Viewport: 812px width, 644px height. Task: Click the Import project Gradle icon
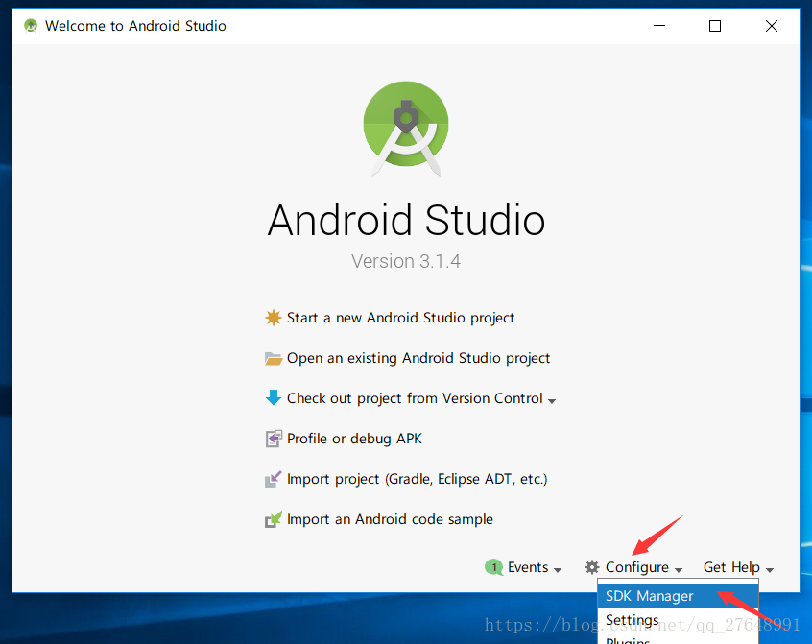[x=273, y=479]
